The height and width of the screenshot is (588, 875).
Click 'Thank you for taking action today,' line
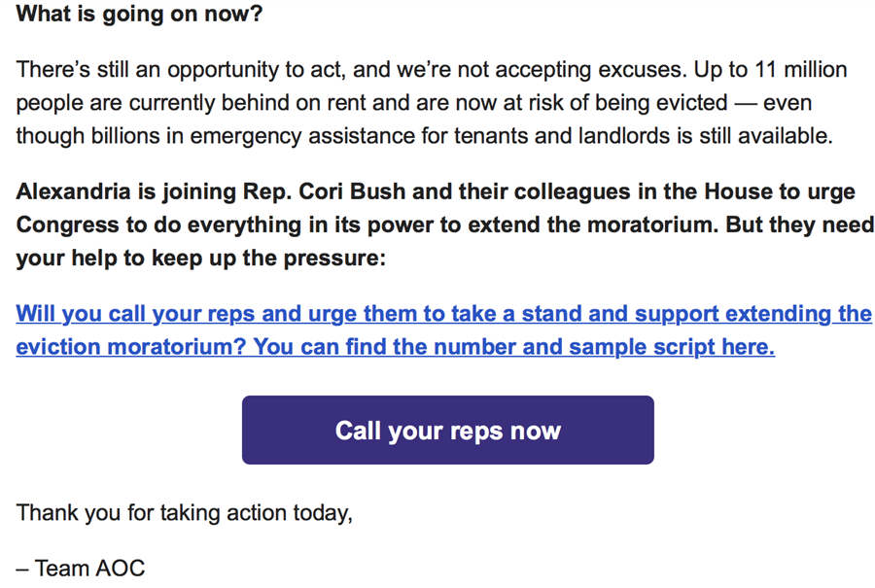(185, 513)
